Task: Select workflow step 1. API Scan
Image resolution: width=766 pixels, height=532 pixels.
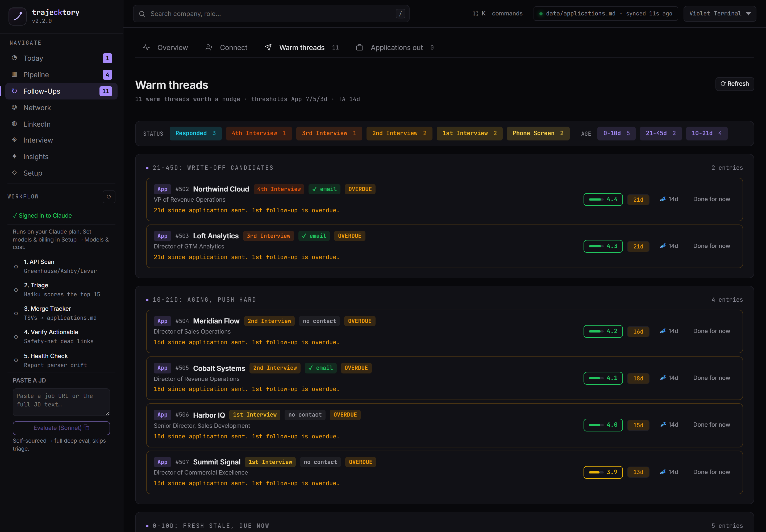Action: click(x=61, y=266)
